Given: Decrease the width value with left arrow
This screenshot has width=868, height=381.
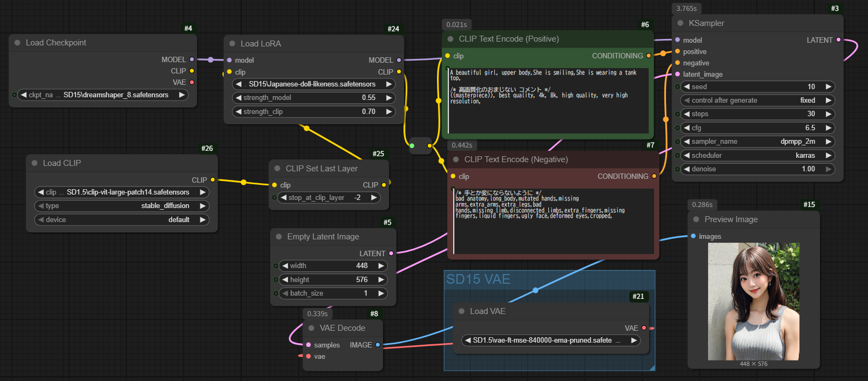Looking at the screenshot, I should [x=285, y=266].
